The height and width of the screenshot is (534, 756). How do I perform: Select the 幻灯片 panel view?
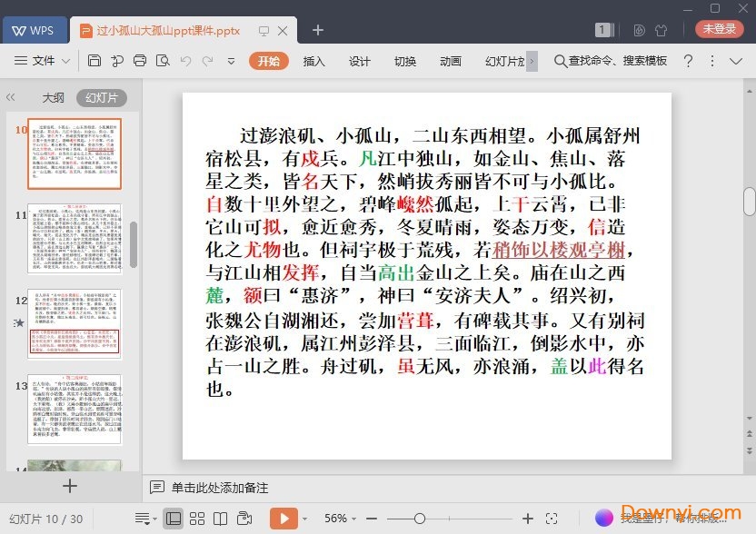click(x=101, y=97)
